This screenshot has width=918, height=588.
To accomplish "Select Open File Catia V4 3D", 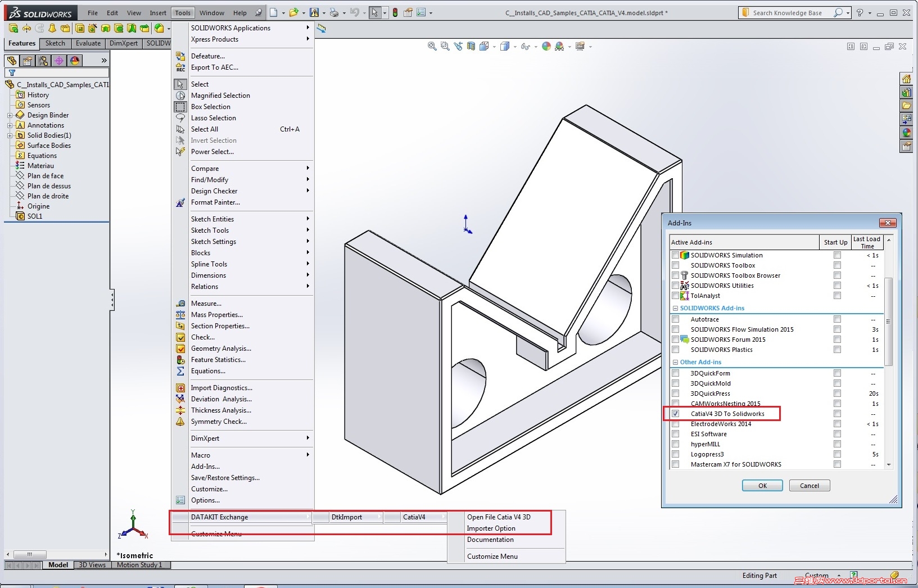I will click(499, 517).
